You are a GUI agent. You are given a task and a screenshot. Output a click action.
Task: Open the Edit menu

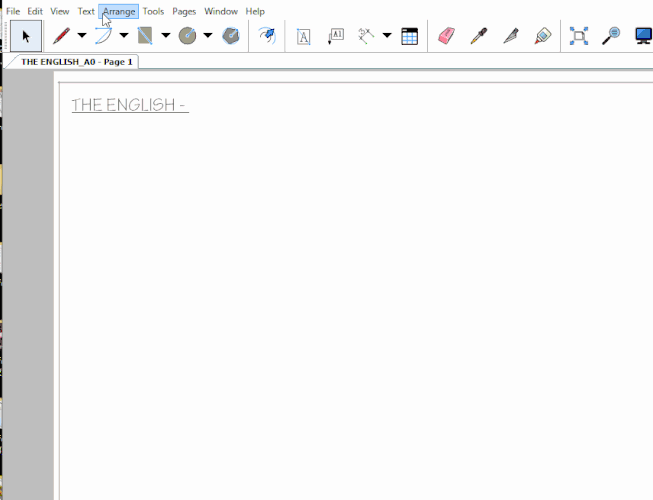(35, 11)
